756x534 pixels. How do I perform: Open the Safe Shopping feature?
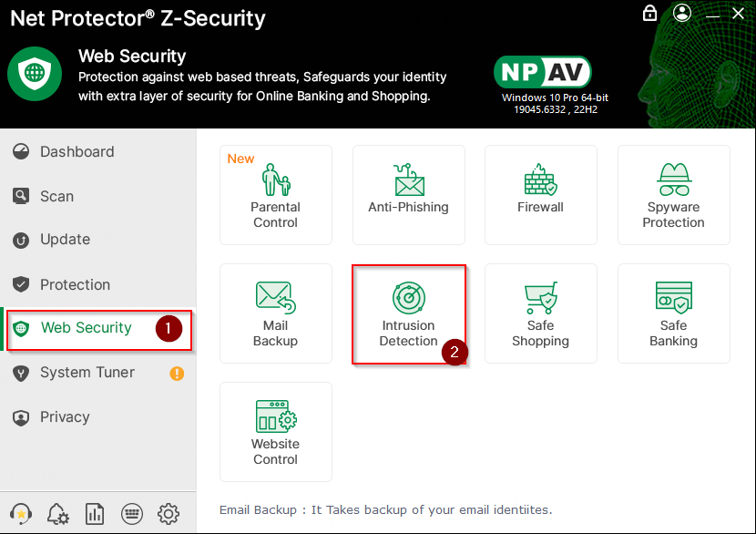coord(540,313)
